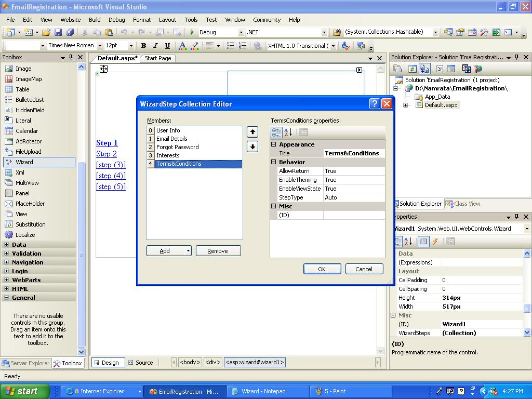This screenshot has height=399, width=532.
Task: Click the Remove button
Action: 218,251
